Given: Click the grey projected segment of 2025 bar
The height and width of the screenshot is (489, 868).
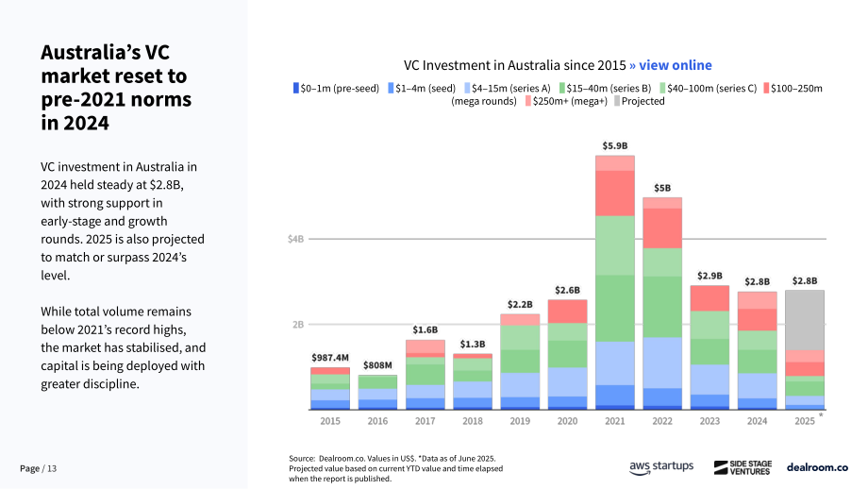Looking at the screenshot, I should [805, 320].
